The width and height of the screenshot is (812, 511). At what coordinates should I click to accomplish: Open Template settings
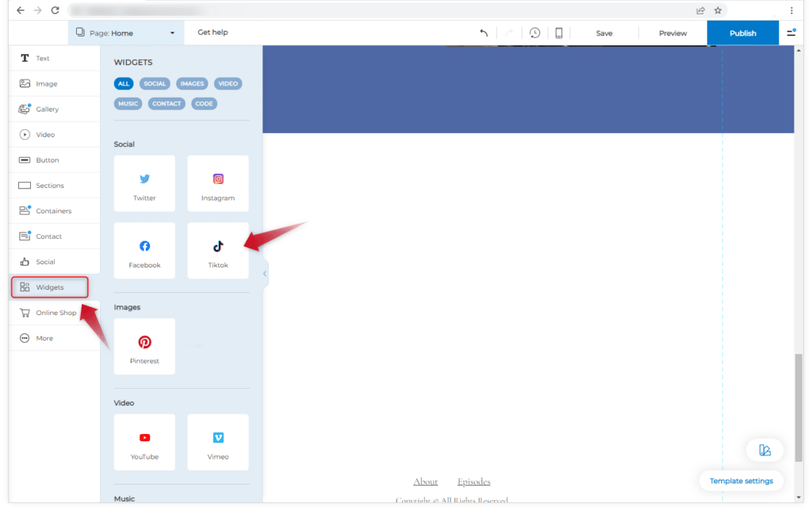[741, 481]
